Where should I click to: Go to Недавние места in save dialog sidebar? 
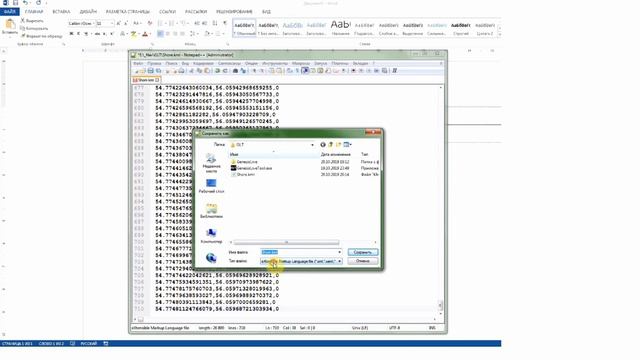click(211, 163)
